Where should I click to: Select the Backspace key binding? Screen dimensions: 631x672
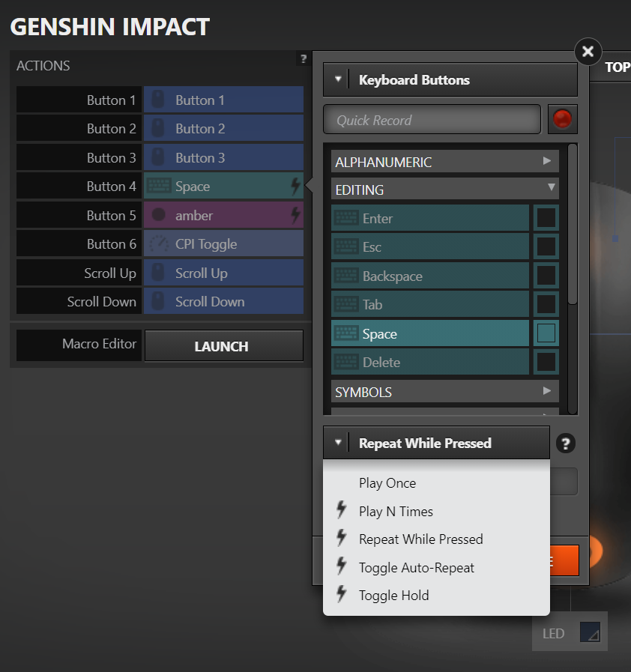coord(430,276)
